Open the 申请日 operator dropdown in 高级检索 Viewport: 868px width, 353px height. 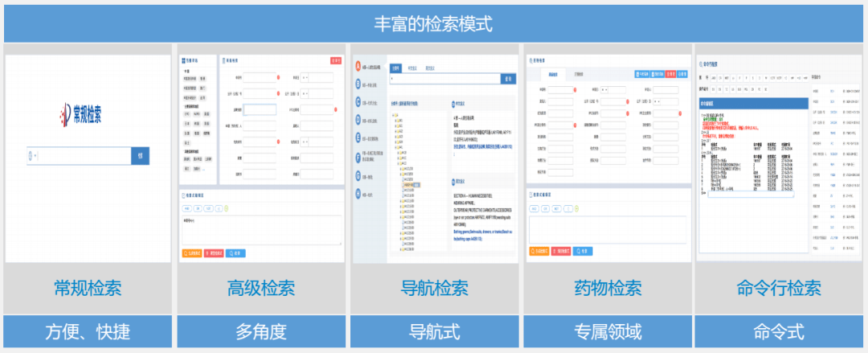tap(305, 77)
